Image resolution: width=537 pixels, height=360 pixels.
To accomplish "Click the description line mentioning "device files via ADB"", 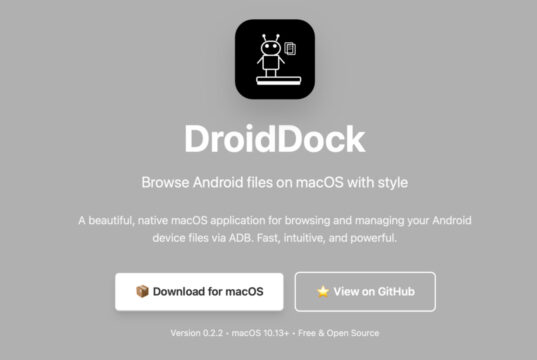I will [275, 238].
